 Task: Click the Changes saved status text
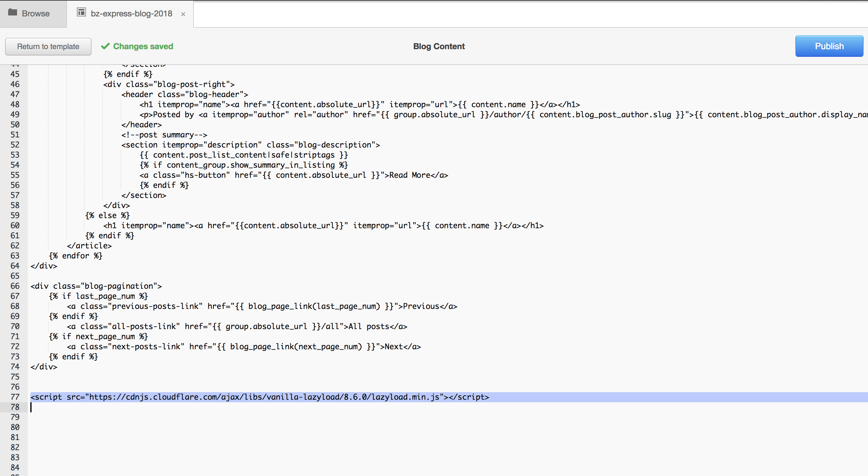coord(143,46)
